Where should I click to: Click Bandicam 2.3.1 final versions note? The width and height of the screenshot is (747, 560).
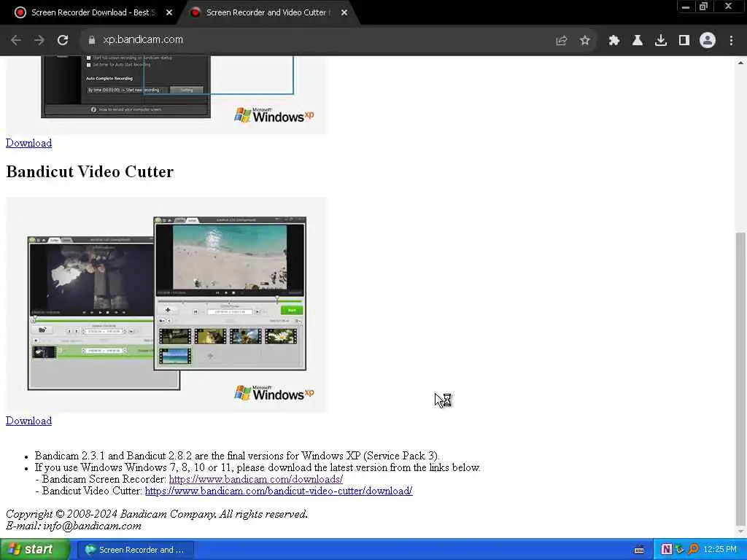pos(237,456)
